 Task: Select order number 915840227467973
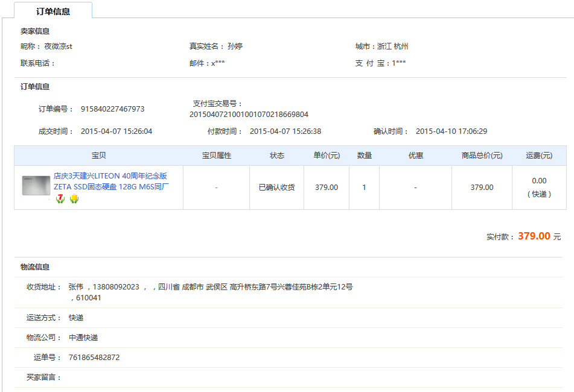[x=112, y=109]
